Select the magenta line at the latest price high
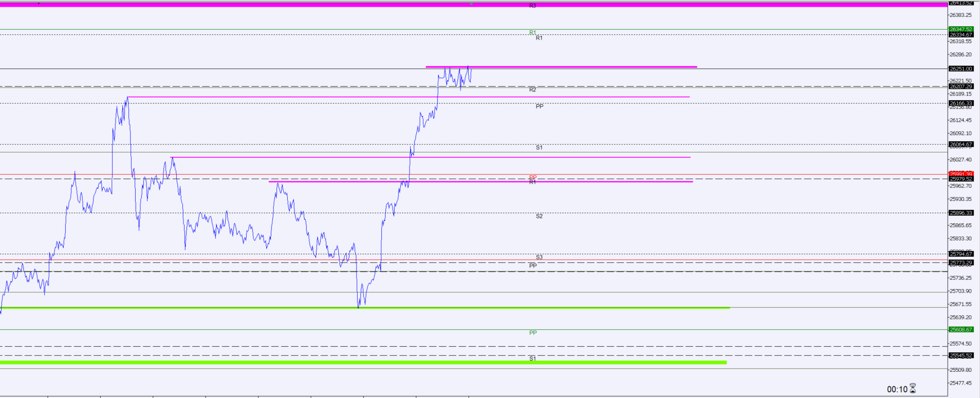The height and width of the screenshot is (398, 980). pyautogui.click(x=561, y=67)
